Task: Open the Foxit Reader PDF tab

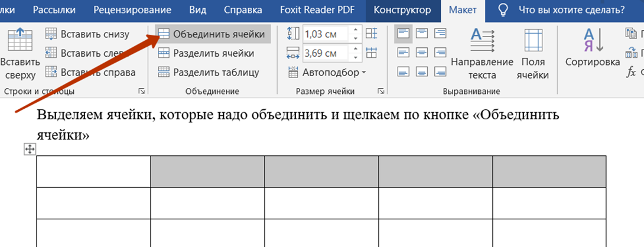Action: [317, 9]
